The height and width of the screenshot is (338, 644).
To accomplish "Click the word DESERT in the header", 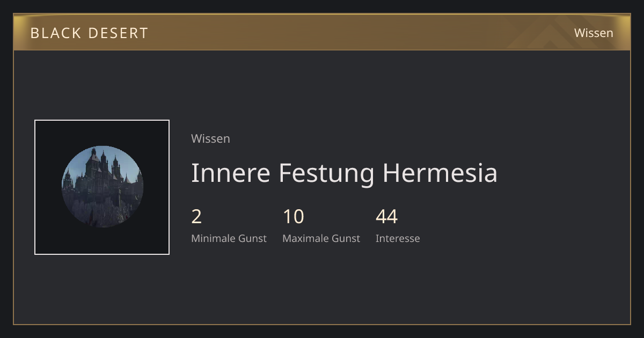I will pos(118,33).
